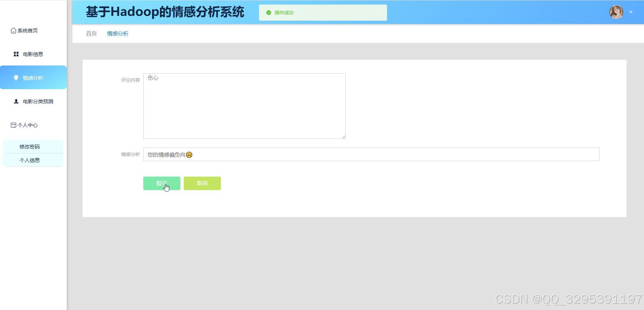Expand the dropdown arrow beside the avatar

631,12
